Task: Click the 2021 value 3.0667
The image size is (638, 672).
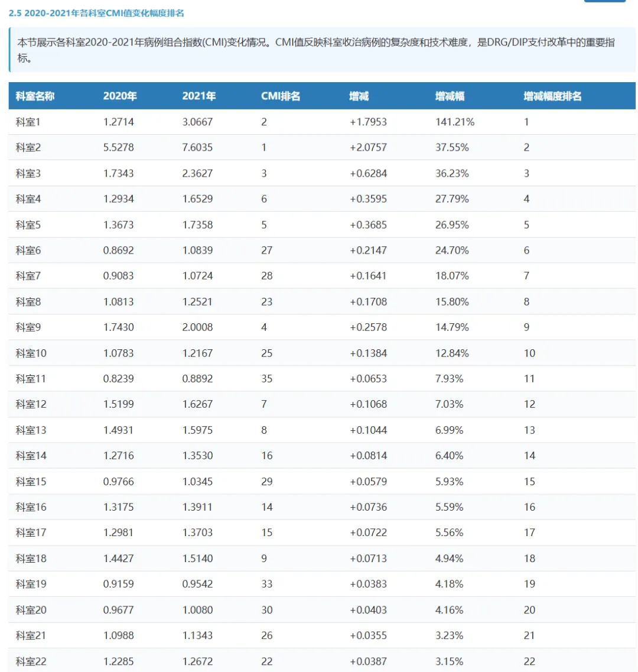Action: click(197, 122)
